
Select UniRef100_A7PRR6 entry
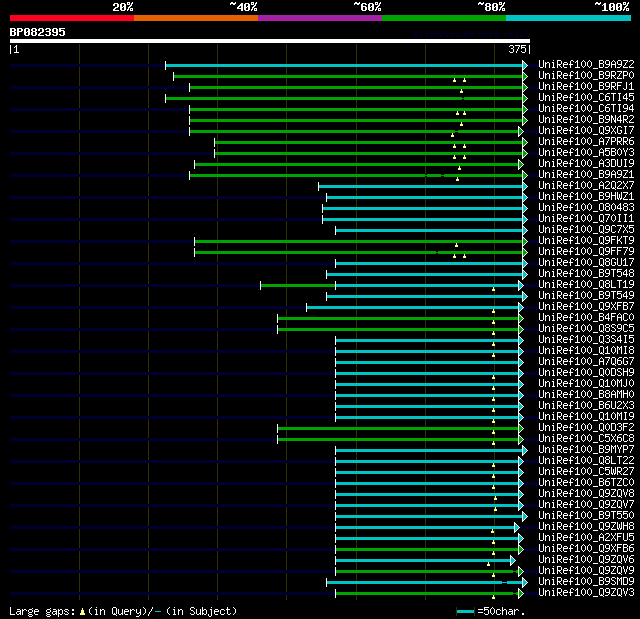tap(586, 142)
